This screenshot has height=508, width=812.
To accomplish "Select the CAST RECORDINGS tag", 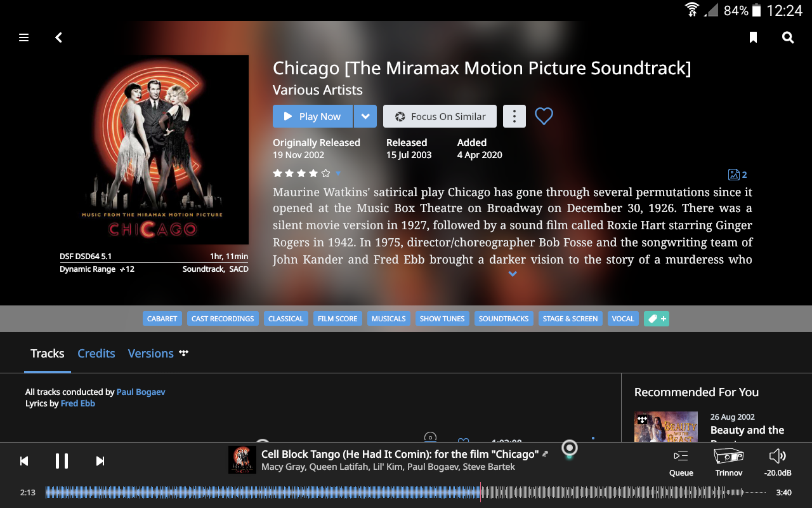I will pos(223,319).
